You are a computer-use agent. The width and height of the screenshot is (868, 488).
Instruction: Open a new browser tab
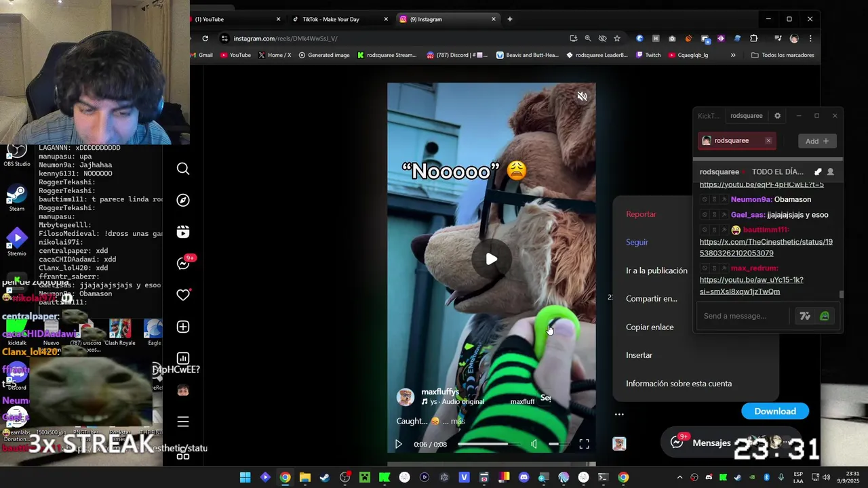coord(509,19)
